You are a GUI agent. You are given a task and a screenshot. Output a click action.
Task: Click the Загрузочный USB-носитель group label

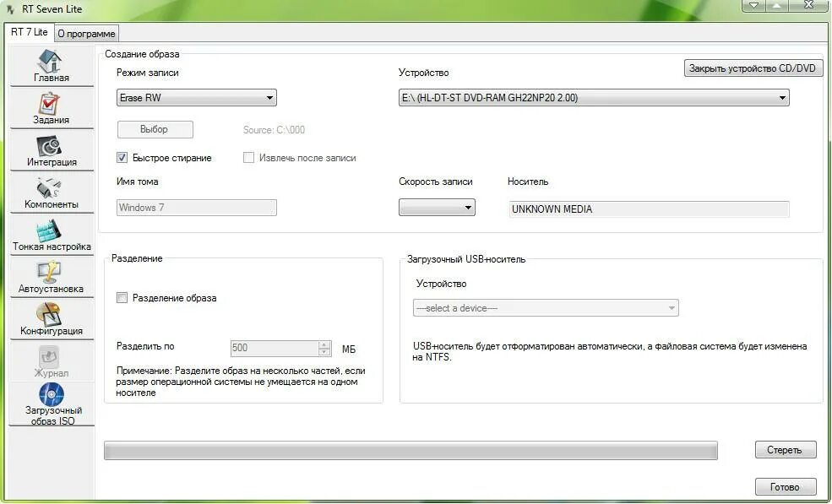(x=466, y=259)
